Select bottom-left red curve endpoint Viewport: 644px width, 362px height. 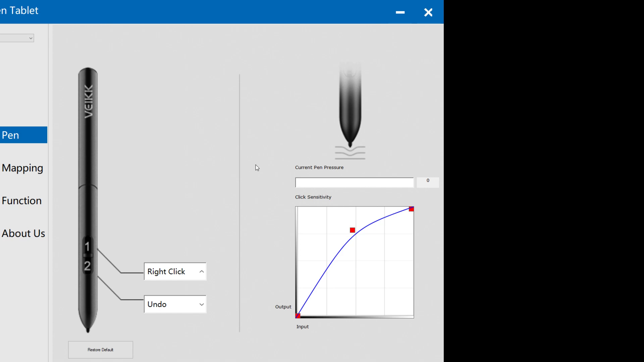298,315
